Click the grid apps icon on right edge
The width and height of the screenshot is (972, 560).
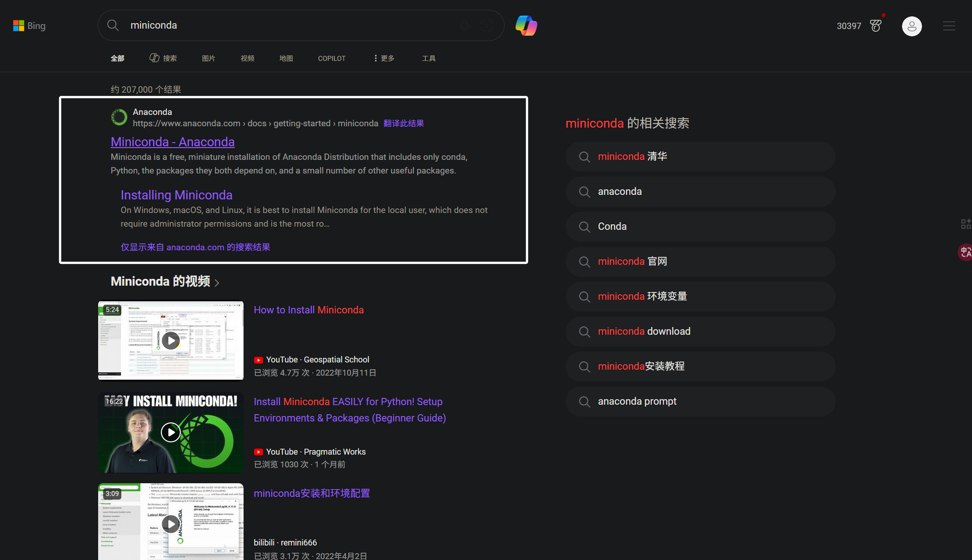pos(966,224)
